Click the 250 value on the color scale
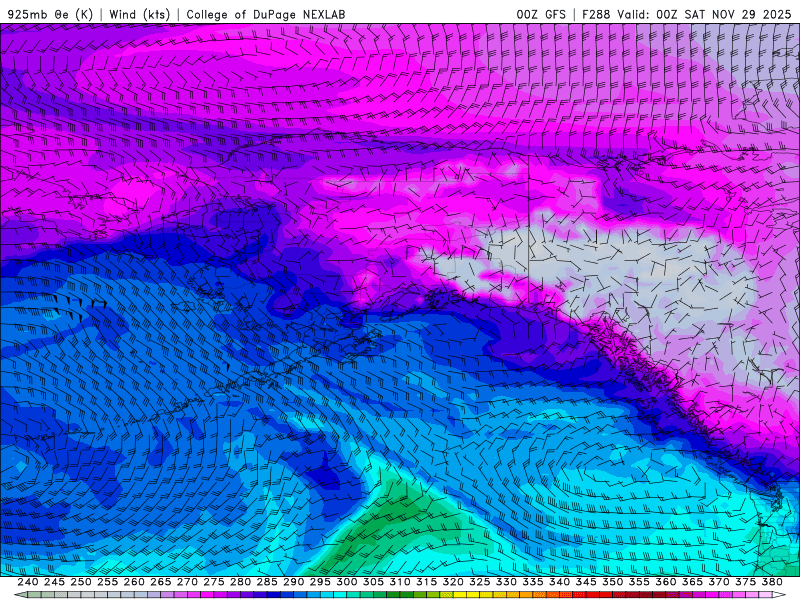 click(81, 582)
